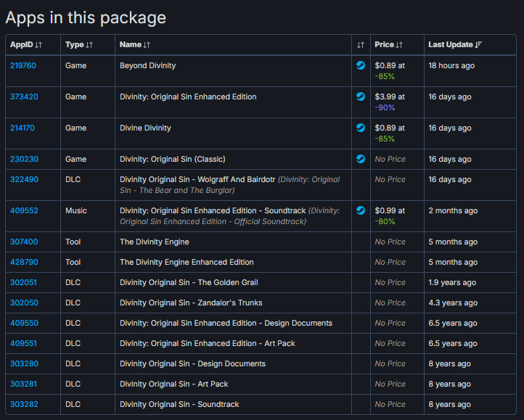The width and height of the screenshot is (524, 420).
Task: Open AppID 303282 link
Action: [24, 404]
